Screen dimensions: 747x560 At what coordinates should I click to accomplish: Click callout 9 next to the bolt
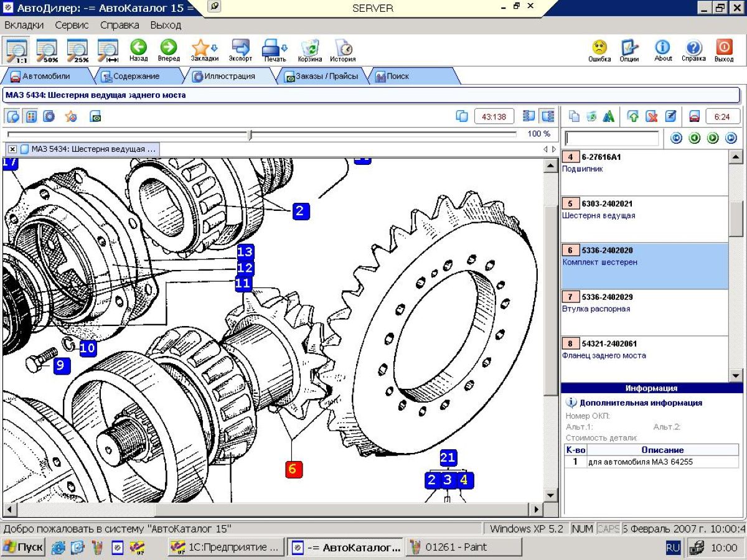tap(60, 366)
